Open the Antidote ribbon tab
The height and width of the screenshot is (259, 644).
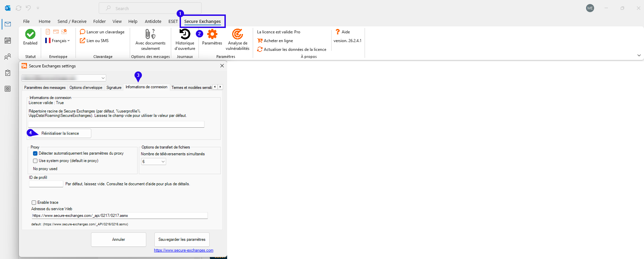point(153,21)
